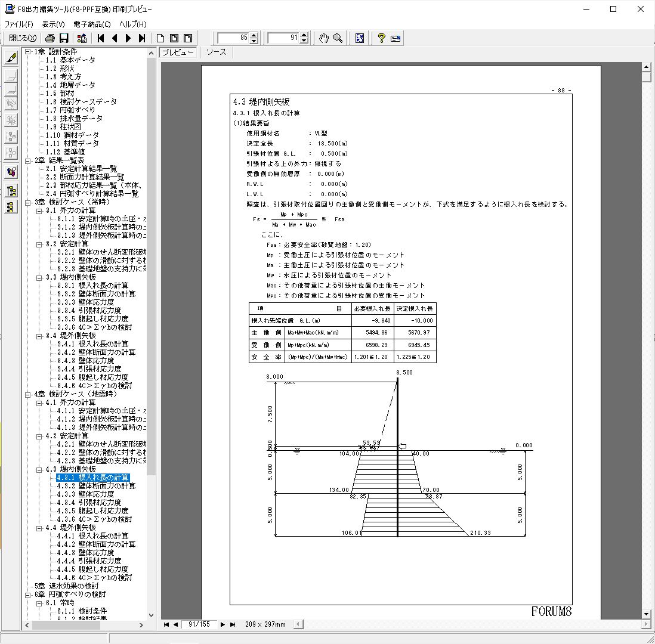Viewport: 655px width, 644px height.
Task: Open the ファイル(F) menu
Action: pyautogui.click(x=19, y=24)
